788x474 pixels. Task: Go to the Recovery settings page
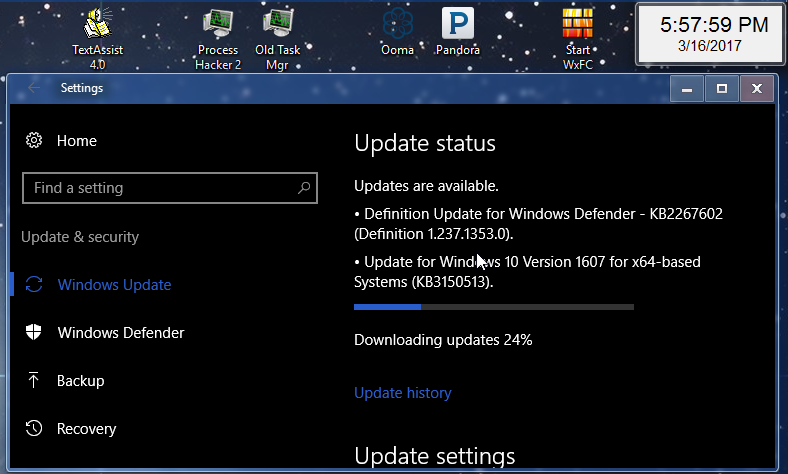pos(87,429)
